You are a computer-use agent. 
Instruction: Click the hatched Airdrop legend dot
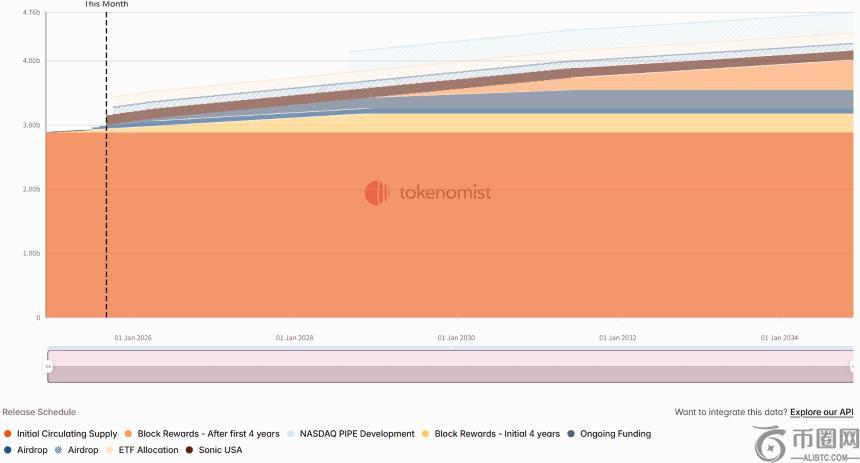point(59,450)
